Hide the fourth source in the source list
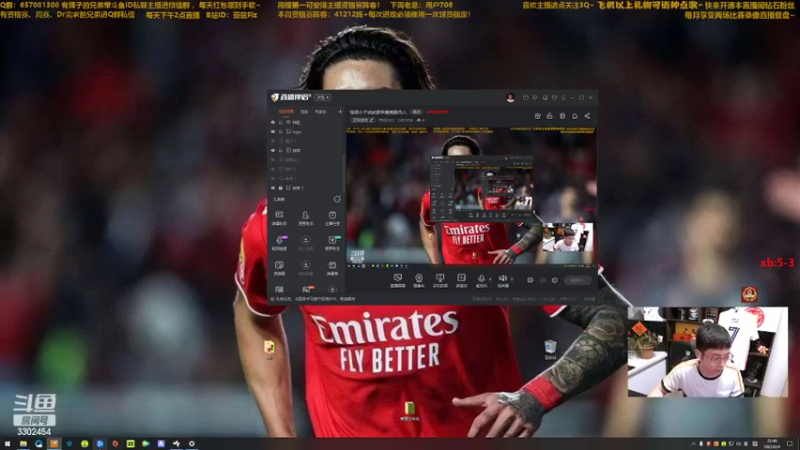The width and height of the screenshot is (800, 450). pyautogui.click(x=273, y=151)
